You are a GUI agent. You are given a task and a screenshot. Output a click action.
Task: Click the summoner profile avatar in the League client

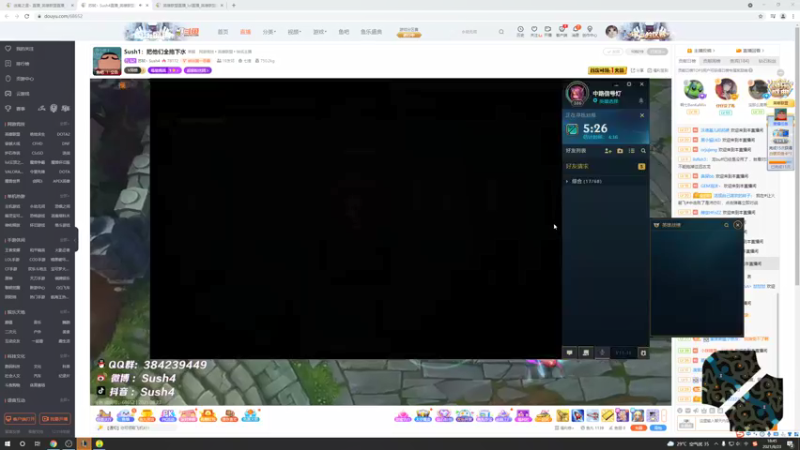coord(577,93)
